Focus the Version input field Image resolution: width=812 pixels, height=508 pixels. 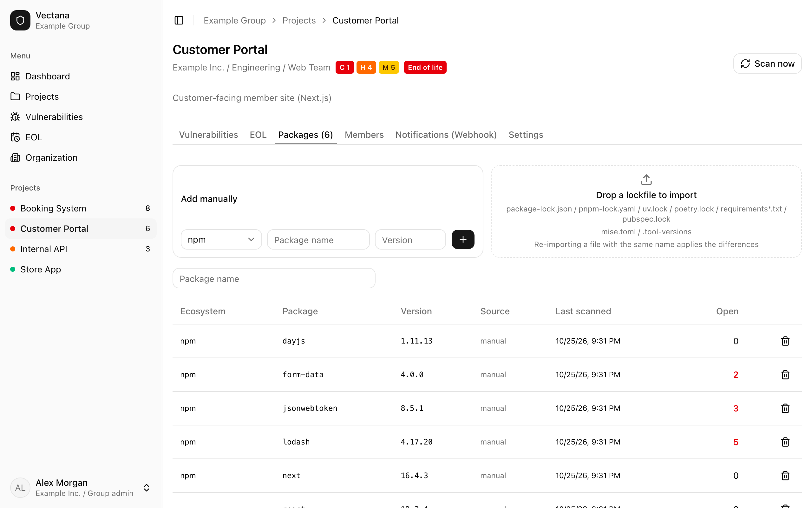click(x=410, y=239)
